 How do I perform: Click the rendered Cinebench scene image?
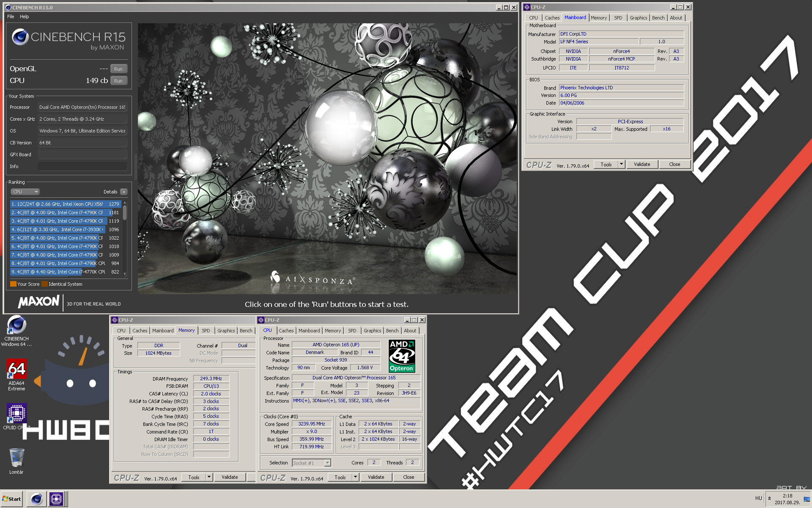pyautogui.click(x=327, y=159)
